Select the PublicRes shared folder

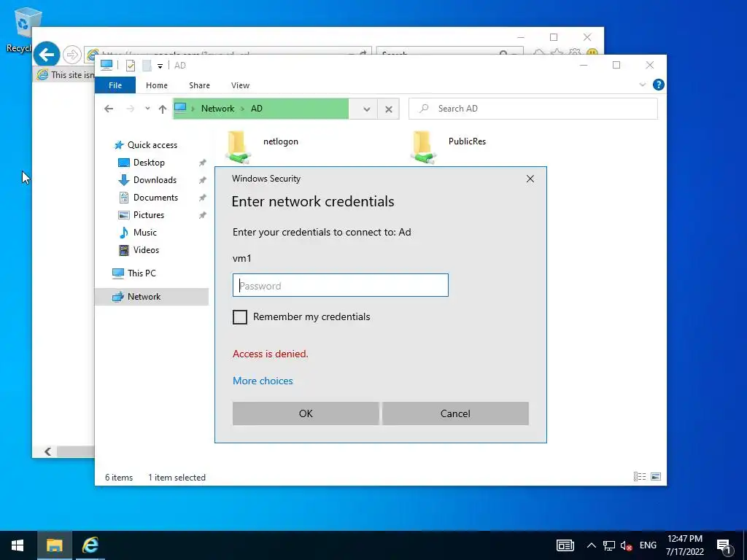tap(449, 147)
